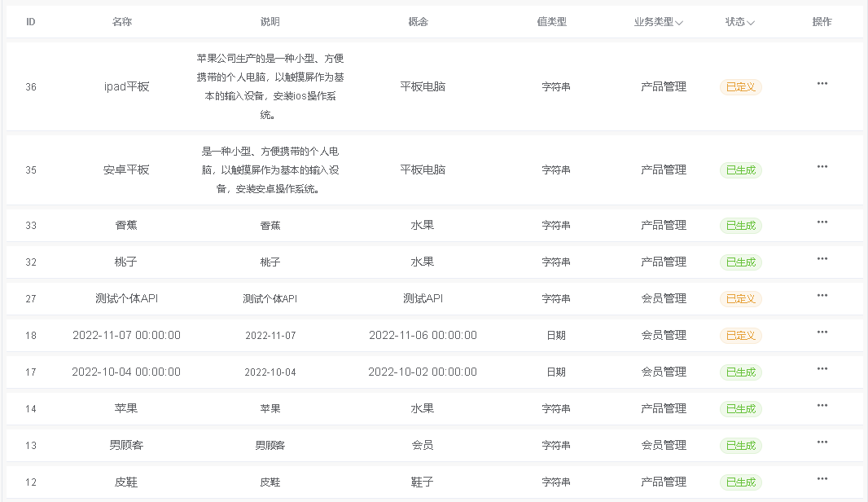
Task: Click the 已定义 badge for 测试个体API
Action: [x=740, y=299]
